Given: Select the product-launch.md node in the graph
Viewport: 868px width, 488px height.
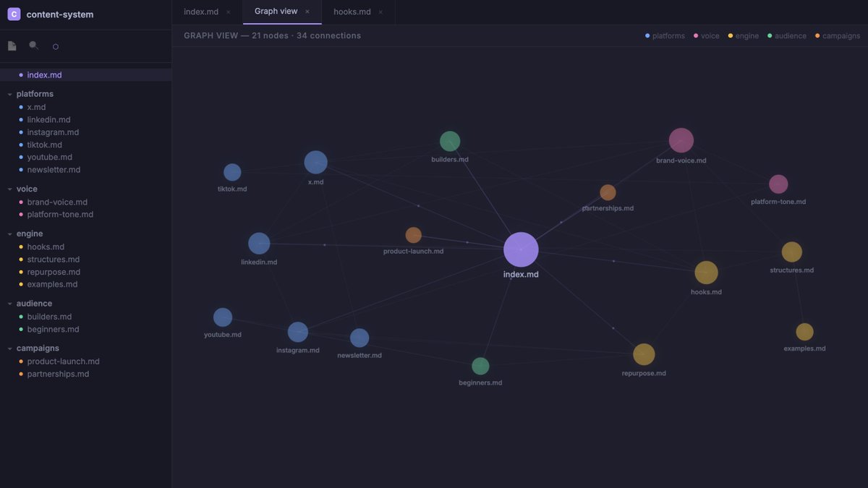Looking at the screenshot, I should click(414, 235).
